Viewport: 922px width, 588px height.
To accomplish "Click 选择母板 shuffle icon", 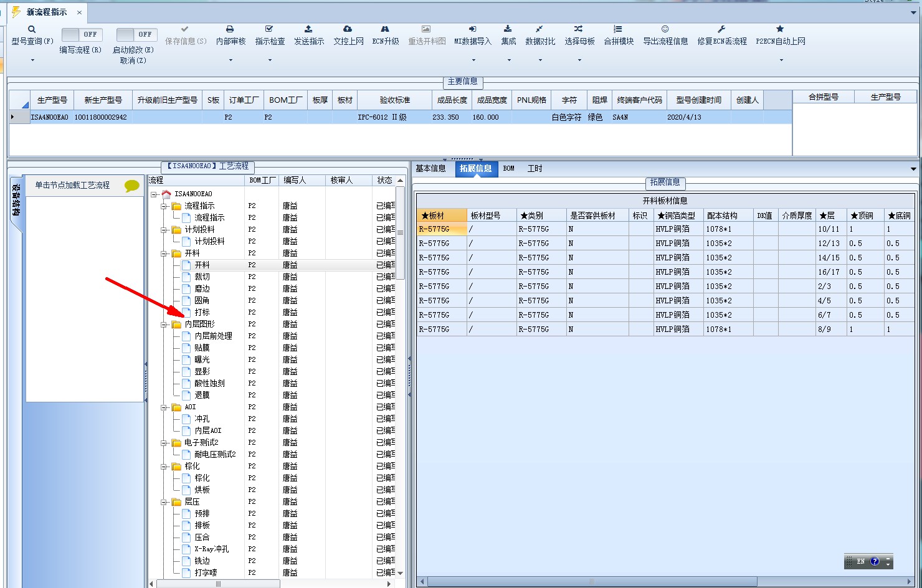I will tap(579, 29).
